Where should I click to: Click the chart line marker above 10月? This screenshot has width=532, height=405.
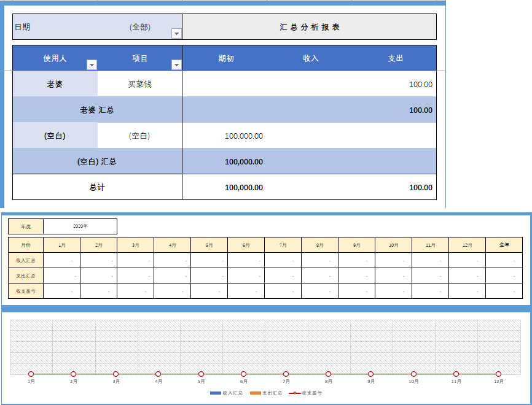tap(413, 374)
